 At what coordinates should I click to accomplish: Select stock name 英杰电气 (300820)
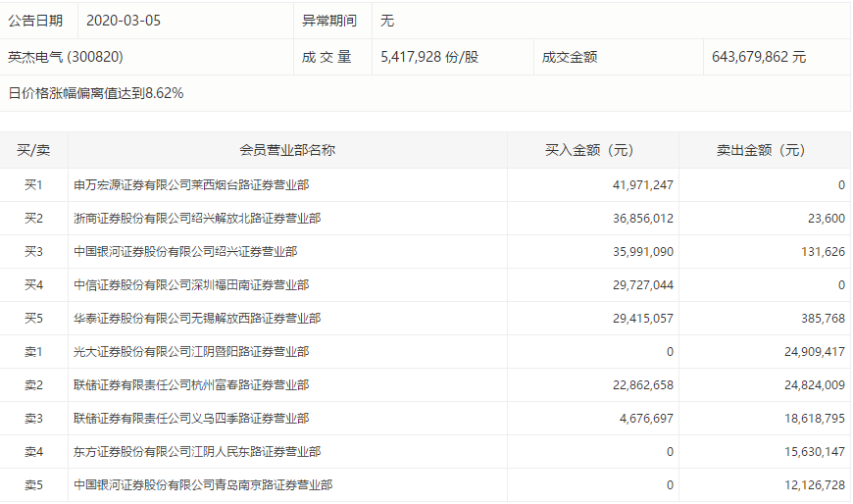(x=66, y=57)
